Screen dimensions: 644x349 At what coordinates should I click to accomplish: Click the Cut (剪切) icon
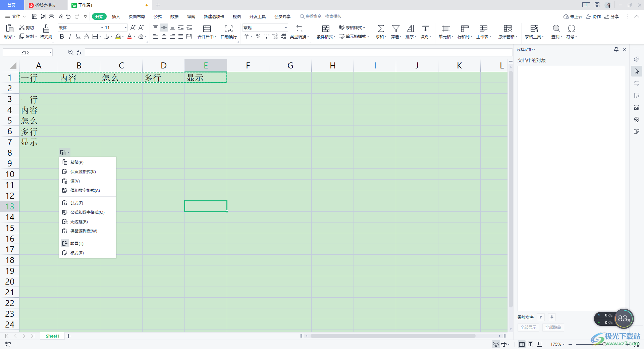pyautogui.click(x=21, y=28)
